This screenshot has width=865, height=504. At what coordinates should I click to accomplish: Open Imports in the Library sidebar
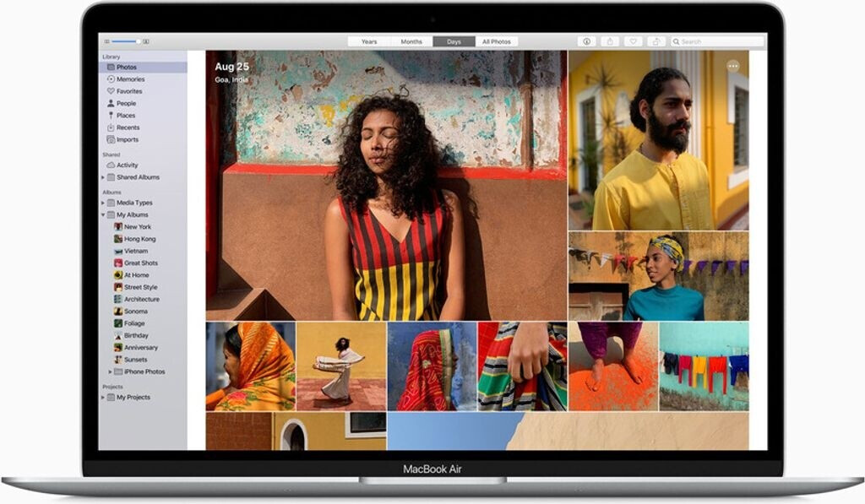click(128, 139)
